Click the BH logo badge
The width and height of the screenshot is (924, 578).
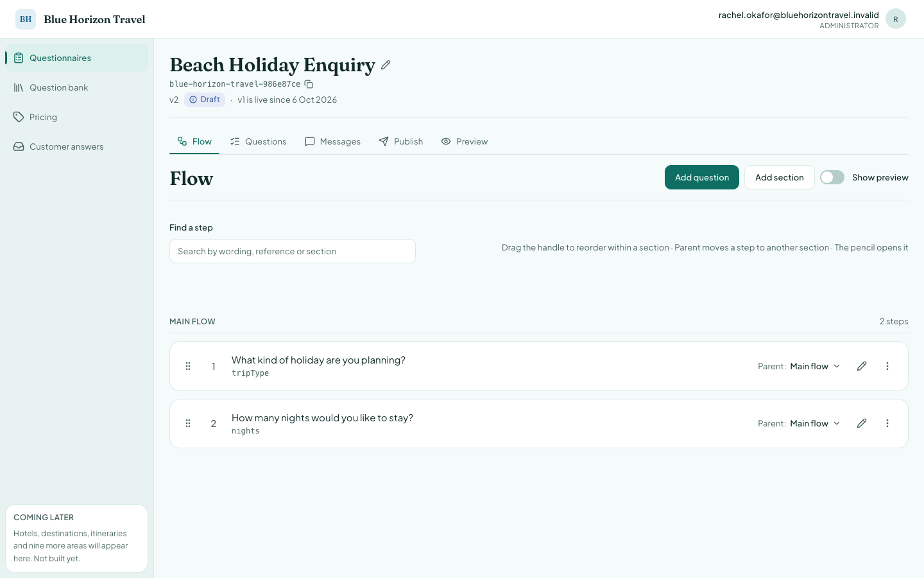(26, 19)
